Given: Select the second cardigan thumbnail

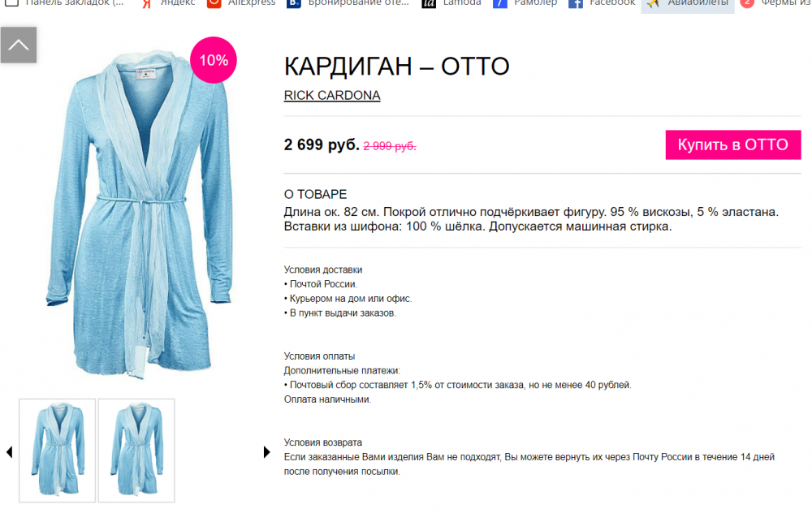Looking at the screenshot, I should 136,451.
